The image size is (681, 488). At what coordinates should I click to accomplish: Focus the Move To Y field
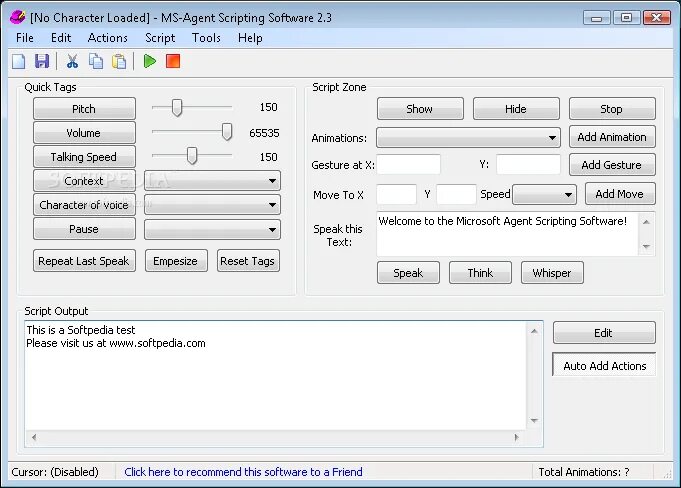coord(456,194)
